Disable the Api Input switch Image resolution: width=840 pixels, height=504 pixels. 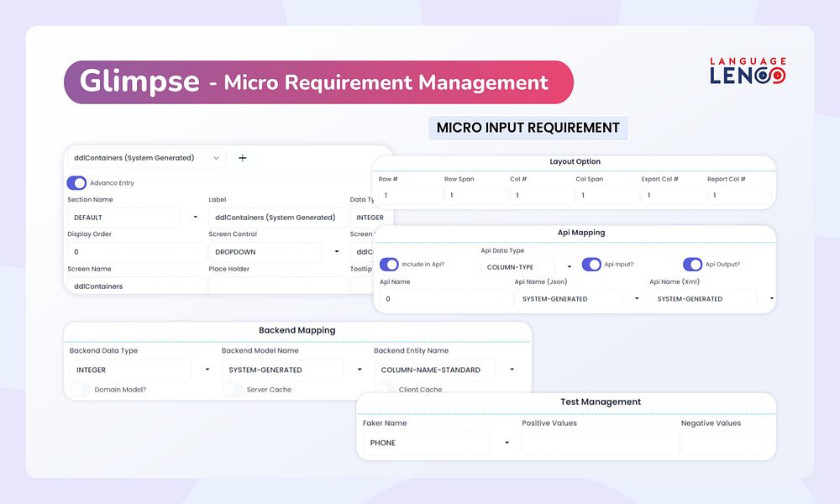591,264
